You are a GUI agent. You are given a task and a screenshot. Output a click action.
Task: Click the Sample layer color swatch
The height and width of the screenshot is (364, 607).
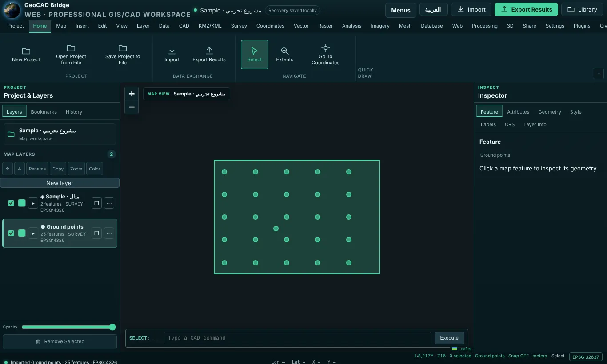(22, 203)
